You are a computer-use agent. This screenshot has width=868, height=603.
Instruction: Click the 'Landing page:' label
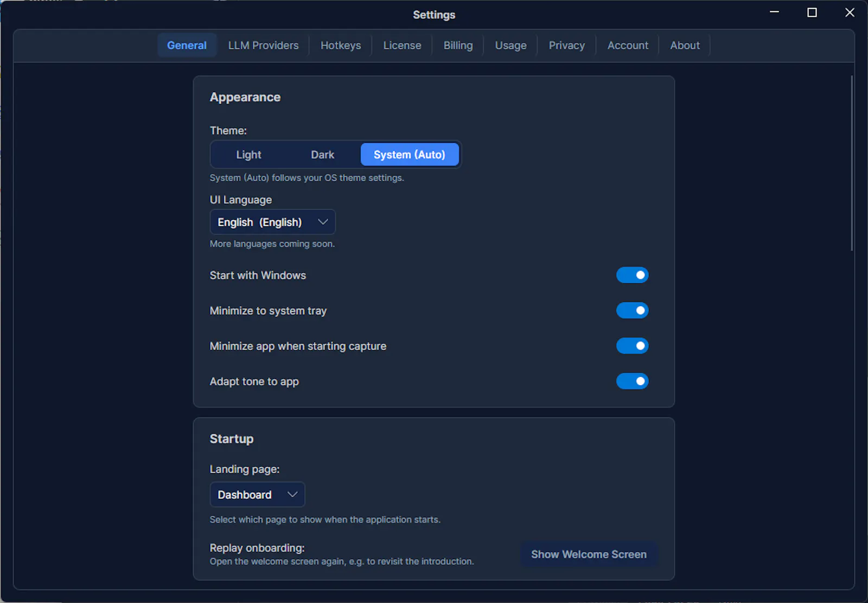245,469
